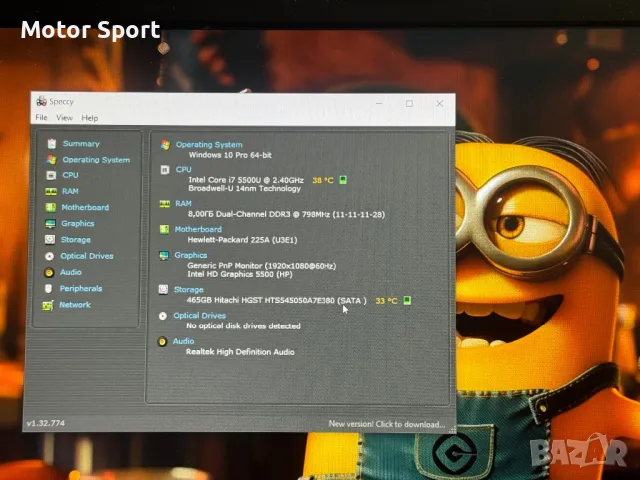Click the Operating System heading link
The height and width of the screenshot is (480, 640).
click(209, 145)
